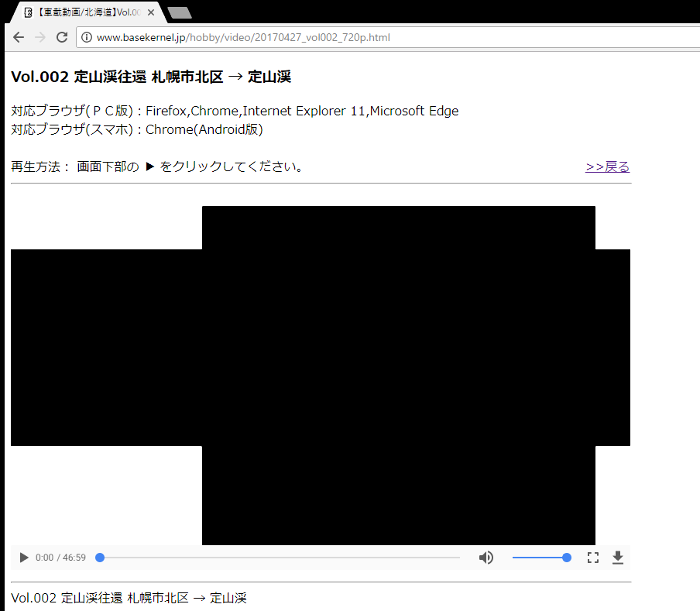Open a new browser tab
700x611 pixels.
coord(180,13)
